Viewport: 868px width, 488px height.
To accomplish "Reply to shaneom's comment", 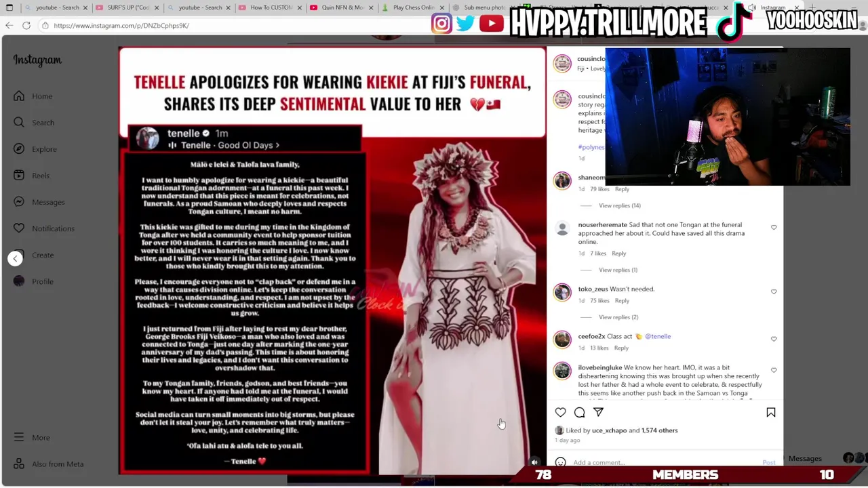I will pos(622,189).
